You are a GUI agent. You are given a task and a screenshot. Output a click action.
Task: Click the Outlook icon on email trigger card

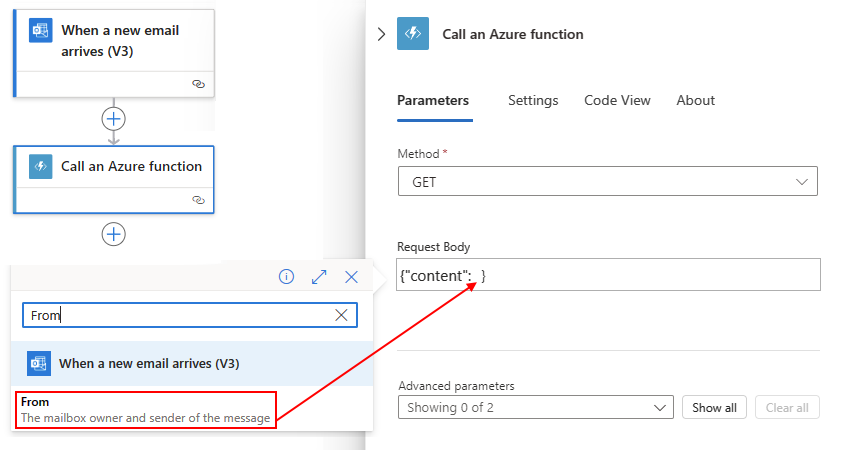coord(40,31)
